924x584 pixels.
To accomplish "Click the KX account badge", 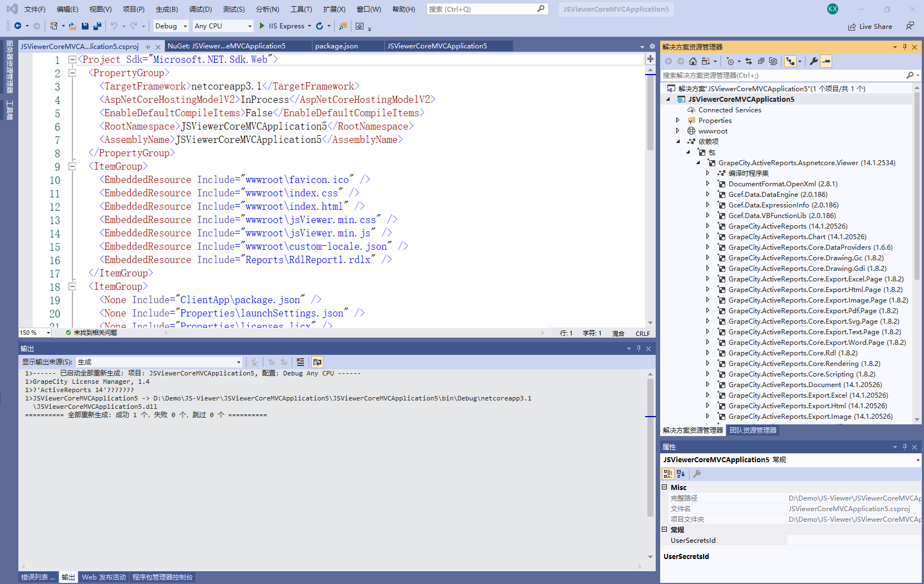I will pyautogui.click(x=833, y=9).
